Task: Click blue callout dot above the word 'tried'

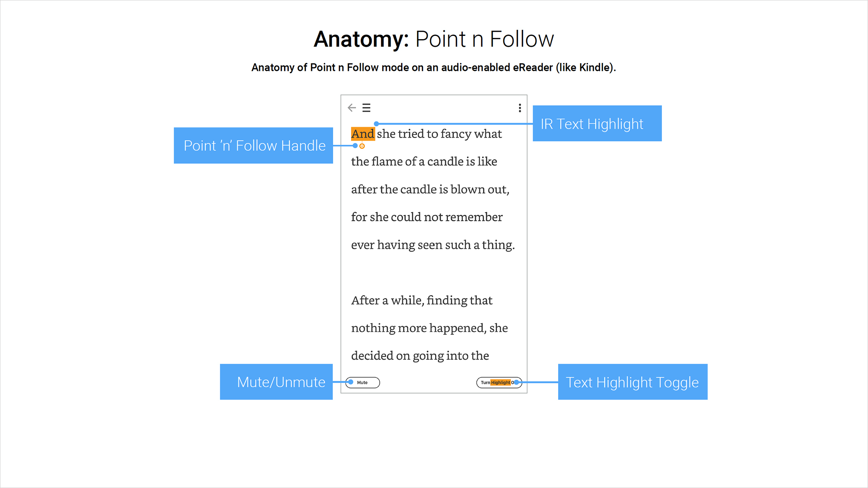Action: 376,124
